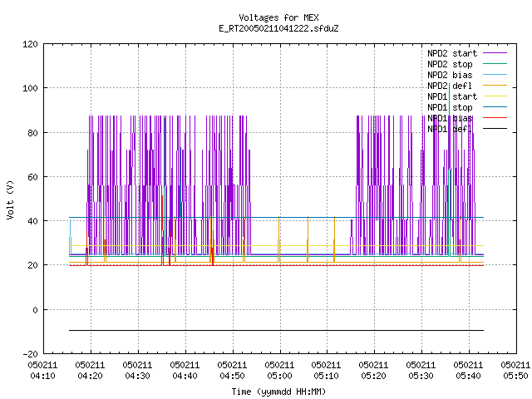Screen dimensions: 532x399
Task: Click the y-axis tick value 60
Action: coord(33,177)
